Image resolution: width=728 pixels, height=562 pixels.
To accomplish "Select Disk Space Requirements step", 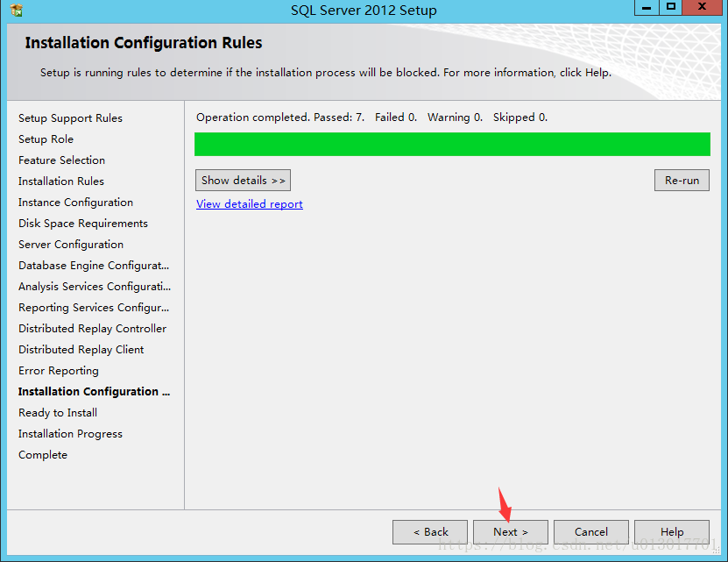I will pyautogui.click(x=83, y=223).
